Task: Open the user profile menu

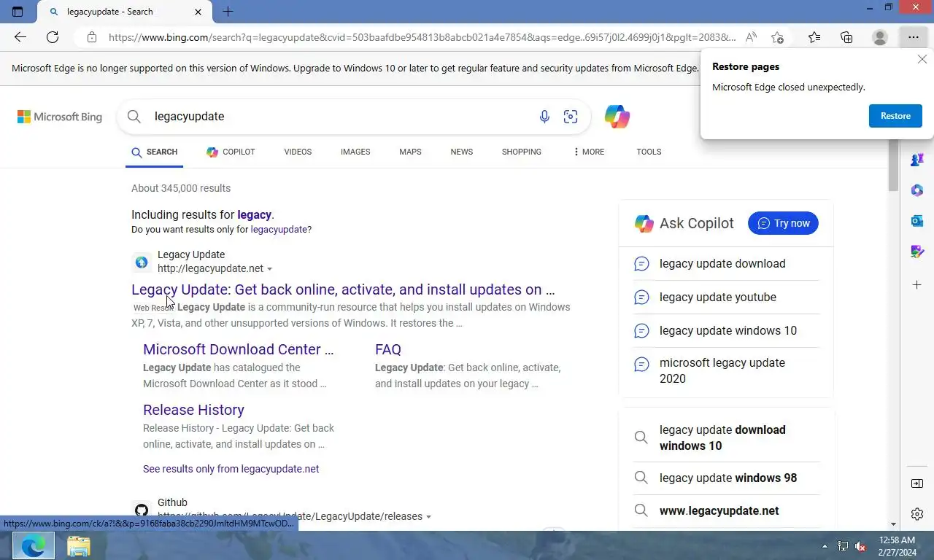Action: [880, 37]
